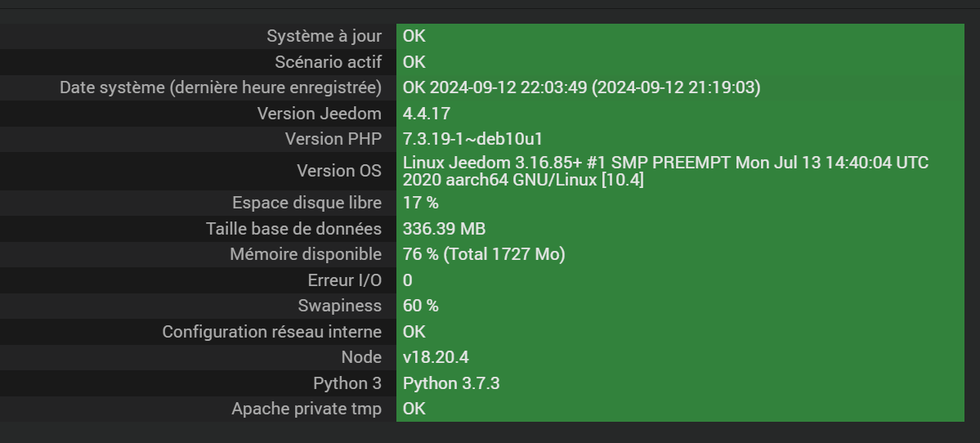This screenshot has height=443, width=980.
Task: Click the Système à jour label
Action: tap(324, 36)
